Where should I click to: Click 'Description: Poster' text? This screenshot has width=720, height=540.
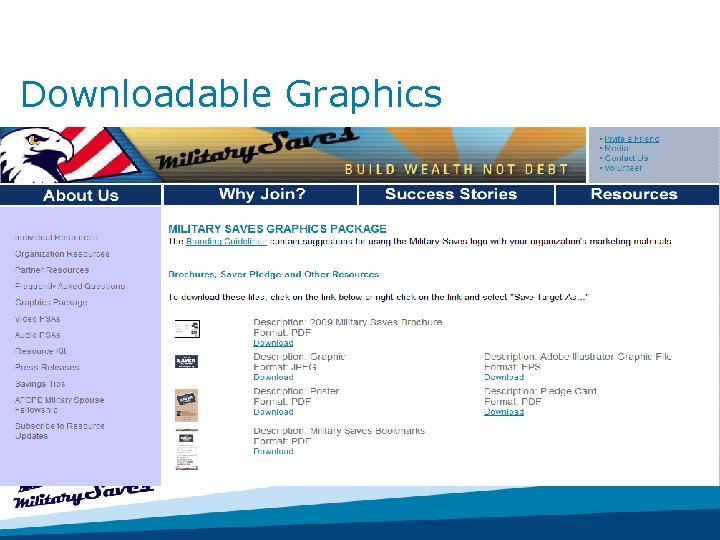[x=296, y=391]
